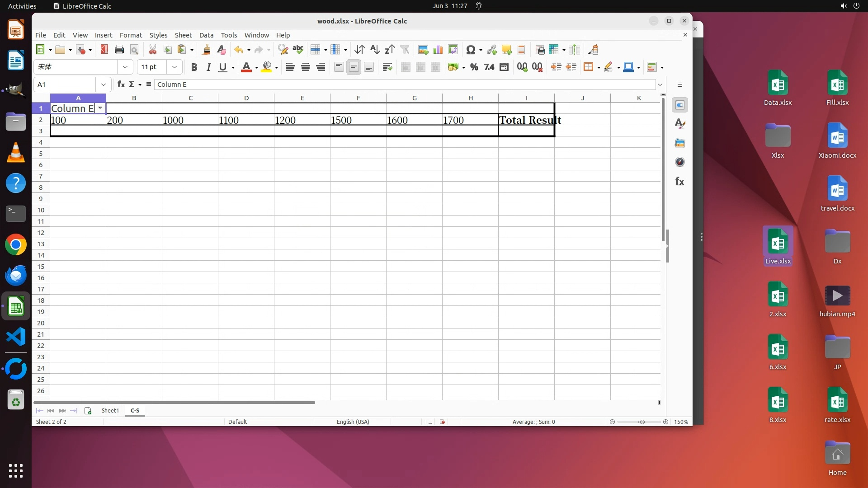The height and width of the screenshot is (488, 868).
Task: Click the Sort Ascending icon
Action: click(375, 50)
